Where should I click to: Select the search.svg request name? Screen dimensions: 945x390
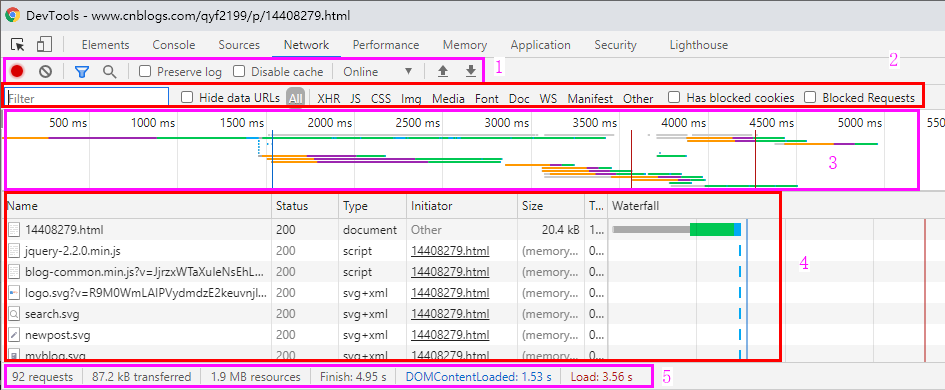[x=52, y=314]
